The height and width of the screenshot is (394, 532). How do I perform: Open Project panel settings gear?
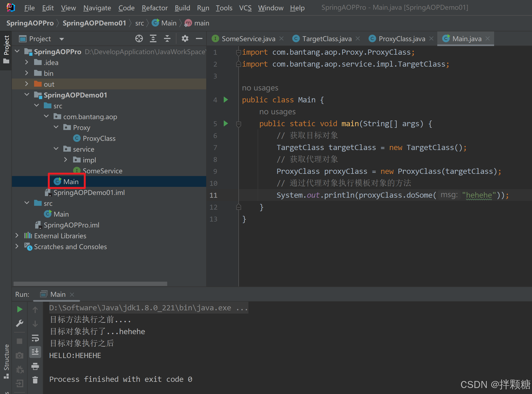tap(185, 39)
